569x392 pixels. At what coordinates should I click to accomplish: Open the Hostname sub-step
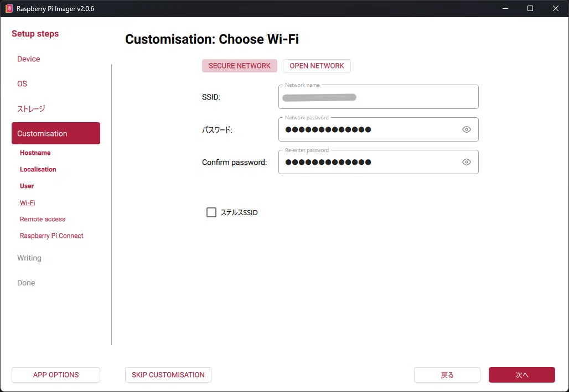point(35,153)
